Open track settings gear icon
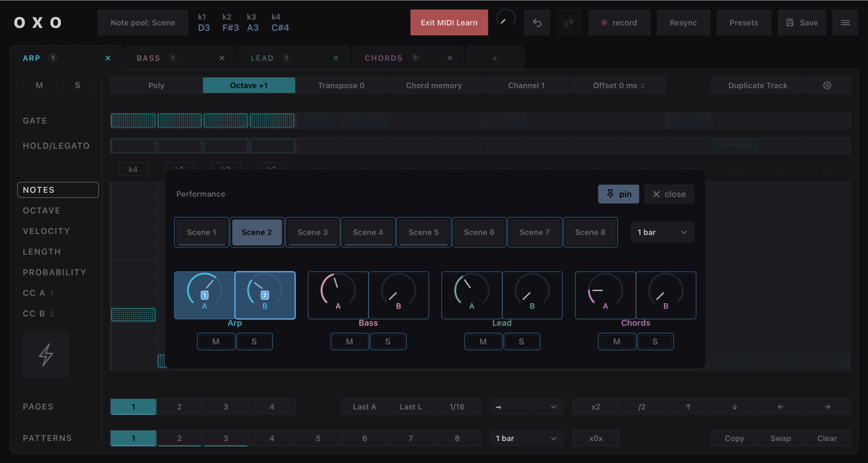 point(827,85)
